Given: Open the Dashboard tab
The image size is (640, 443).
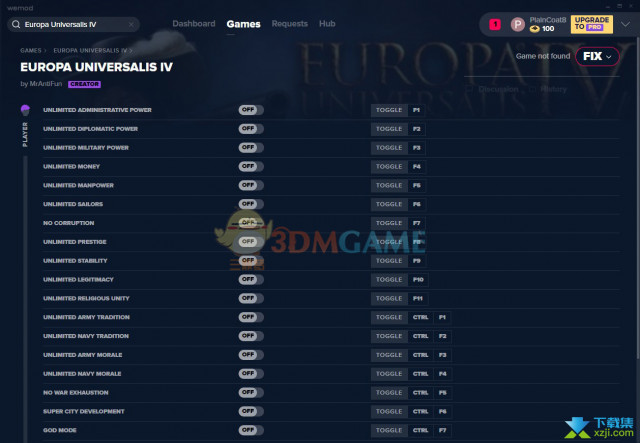Looking at the screenshot, I should point(193,24).
